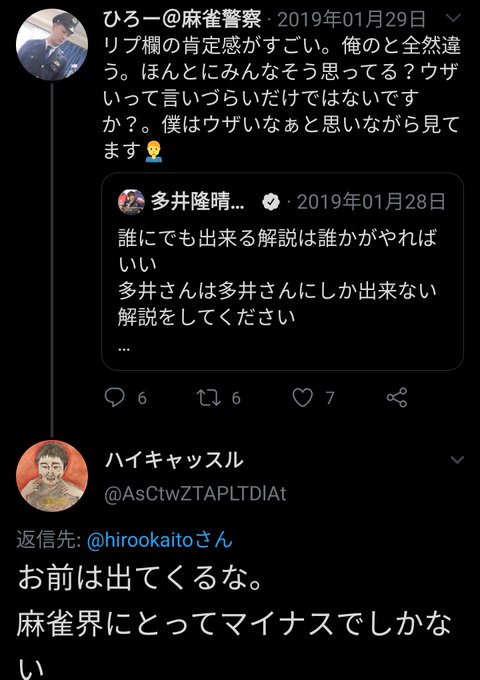Click the ハイキャッスル display name
The height and width of the screenshot is (680, 480).
coord(174,460)
